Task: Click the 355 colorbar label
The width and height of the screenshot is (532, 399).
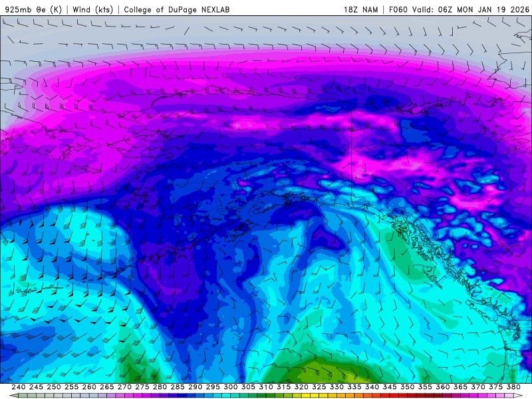Action: pos(425,387)
